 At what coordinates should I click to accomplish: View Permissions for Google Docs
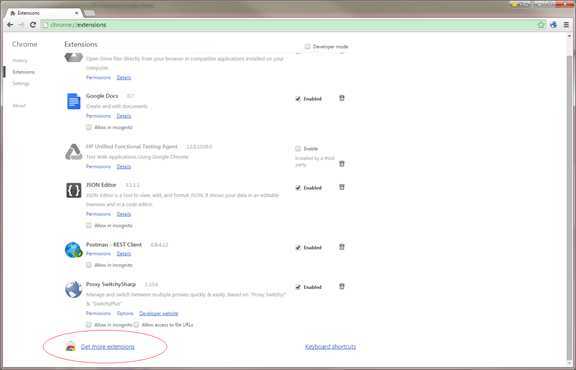[x=98, y=116]
